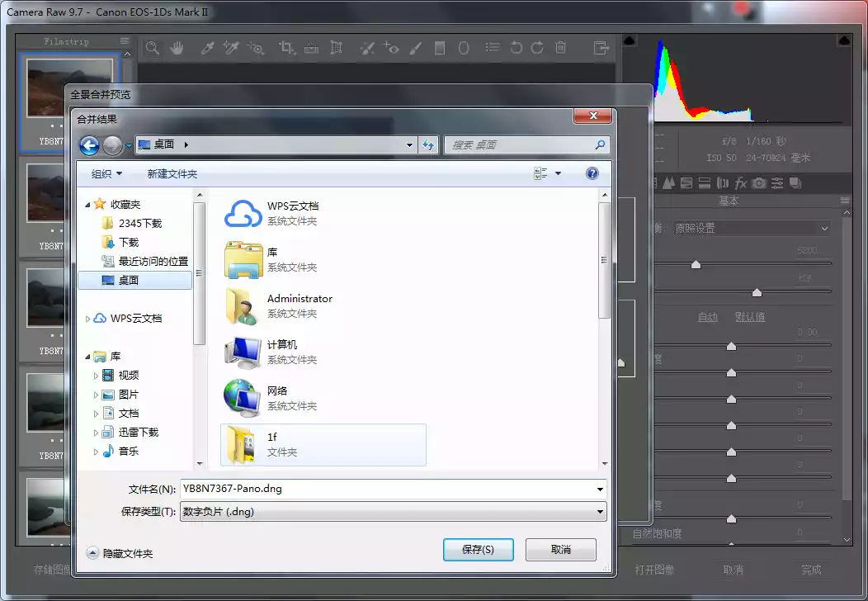Toggle the highlight clipping warning on histogram
This screenshot has width=868, height=601.
(844, 40)
